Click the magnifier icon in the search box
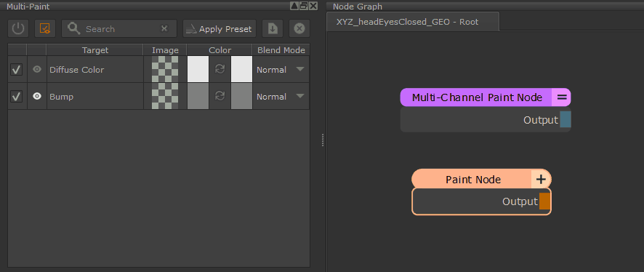Viewport: 644px width, 272px height. tap(74, 28)
